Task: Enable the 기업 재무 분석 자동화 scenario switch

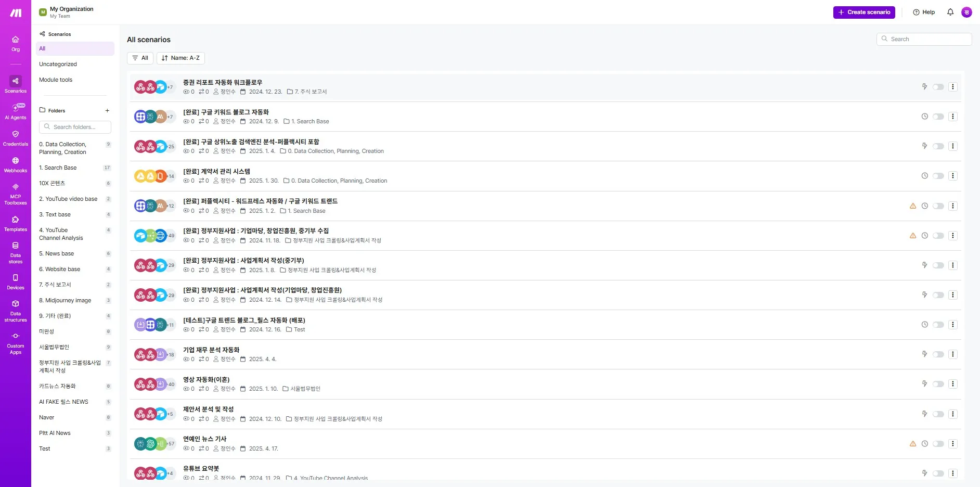Action: [x=938, y=354]
